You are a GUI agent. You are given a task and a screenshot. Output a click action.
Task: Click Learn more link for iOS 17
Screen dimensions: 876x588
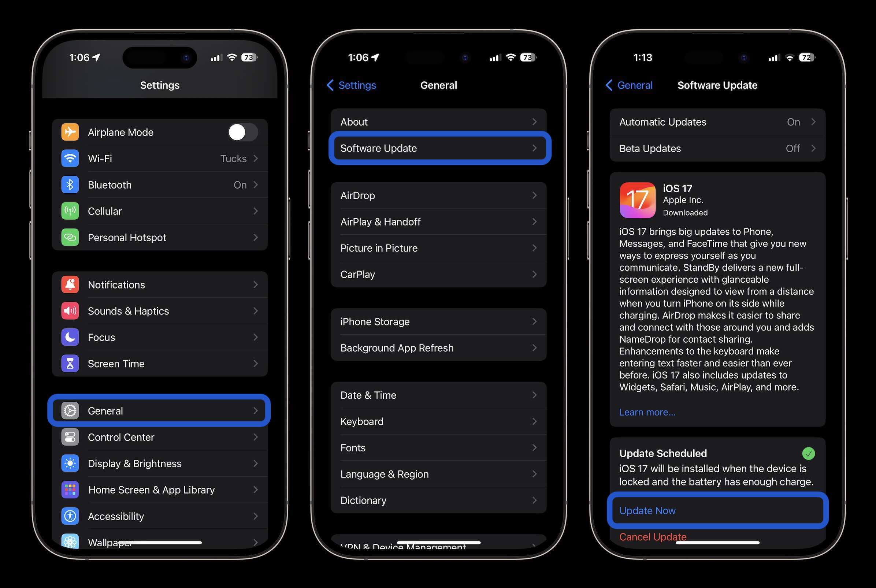pyautogui.click(x=647, y=412)
